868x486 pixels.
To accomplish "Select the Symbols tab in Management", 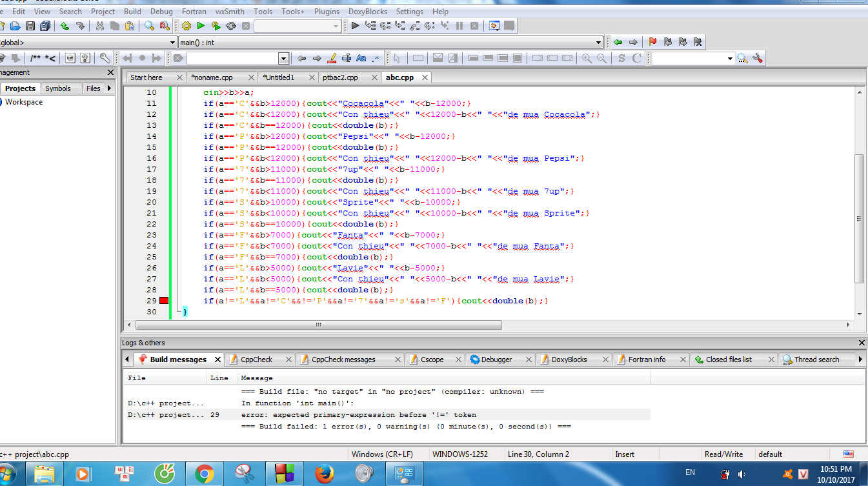I will pos(58,88).
